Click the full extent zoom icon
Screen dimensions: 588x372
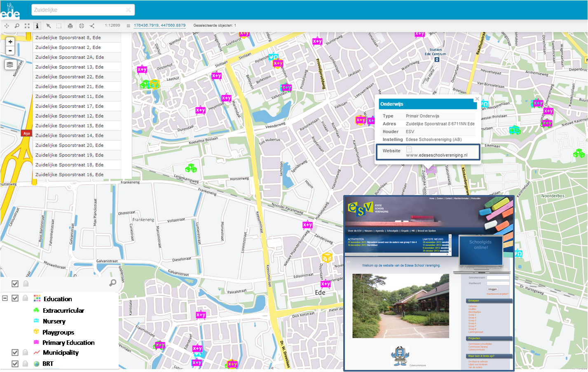pos(27,26)
